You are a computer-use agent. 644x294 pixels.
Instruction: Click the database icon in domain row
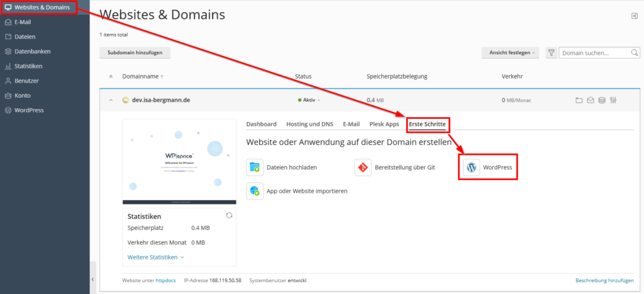point(602,100)
